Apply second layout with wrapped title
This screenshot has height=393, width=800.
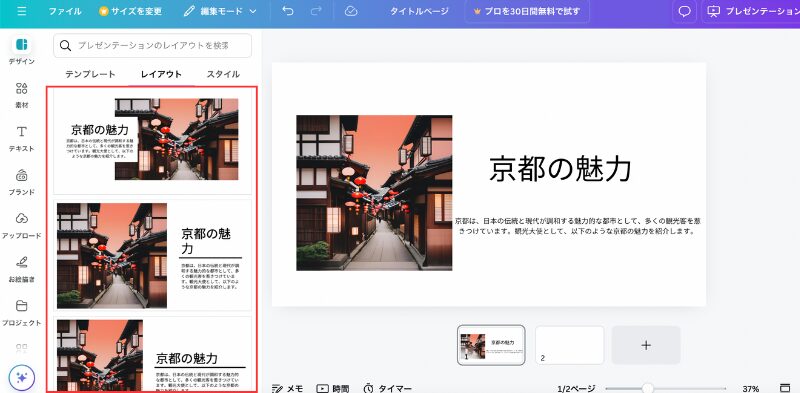[153, 255]
